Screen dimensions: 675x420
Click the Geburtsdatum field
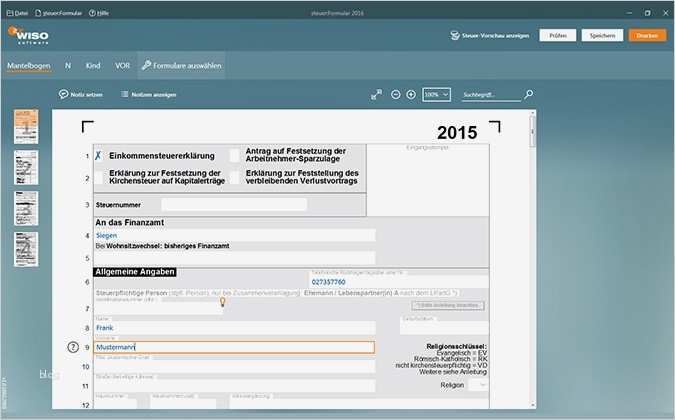444,328
